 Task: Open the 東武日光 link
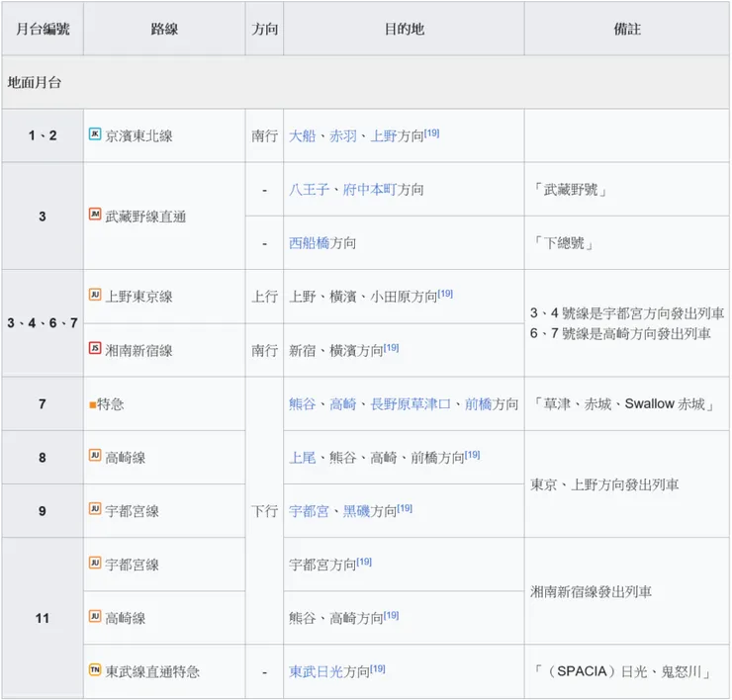pos(316,672)
